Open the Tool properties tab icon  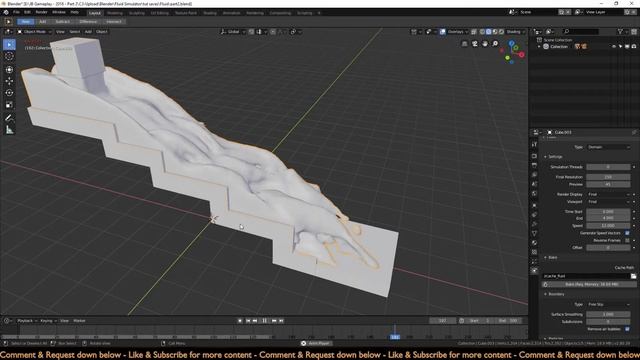coord(534,144)
